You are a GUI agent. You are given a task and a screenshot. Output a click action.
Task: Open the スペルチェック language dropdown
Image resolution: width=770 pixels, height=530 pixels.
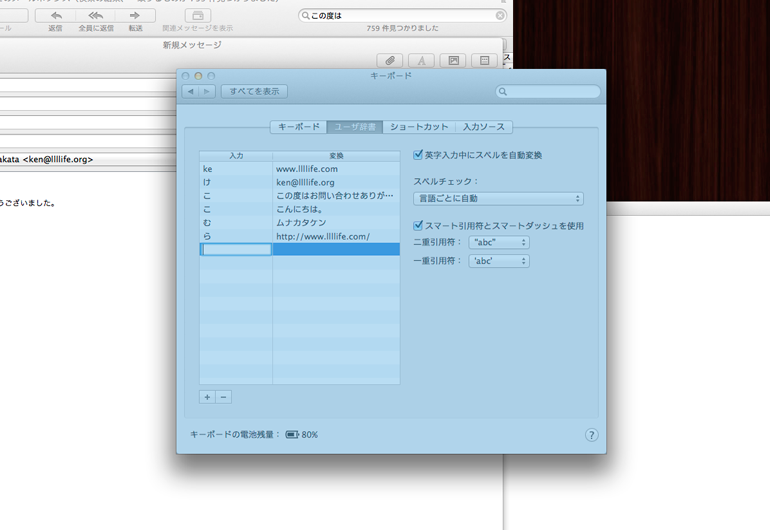[x=498, y=199]
